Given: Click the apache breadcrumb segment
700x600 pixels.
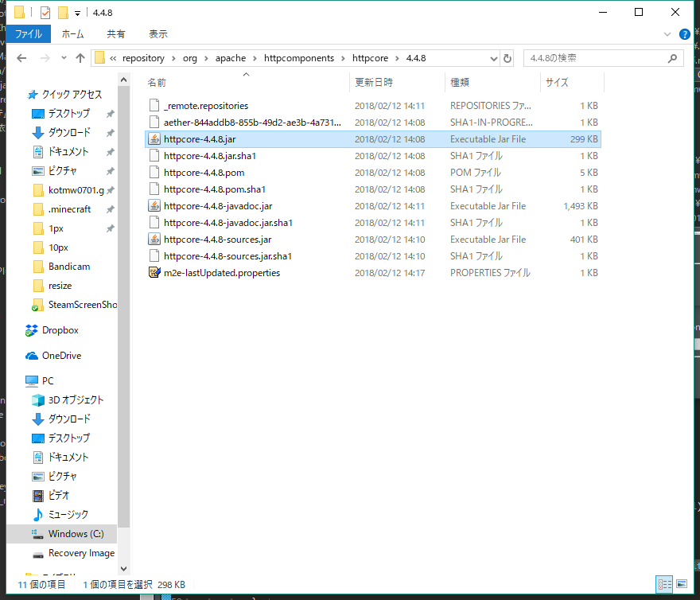Looking at the screenshot, I should pyautogui.click(x=231, y=58).
